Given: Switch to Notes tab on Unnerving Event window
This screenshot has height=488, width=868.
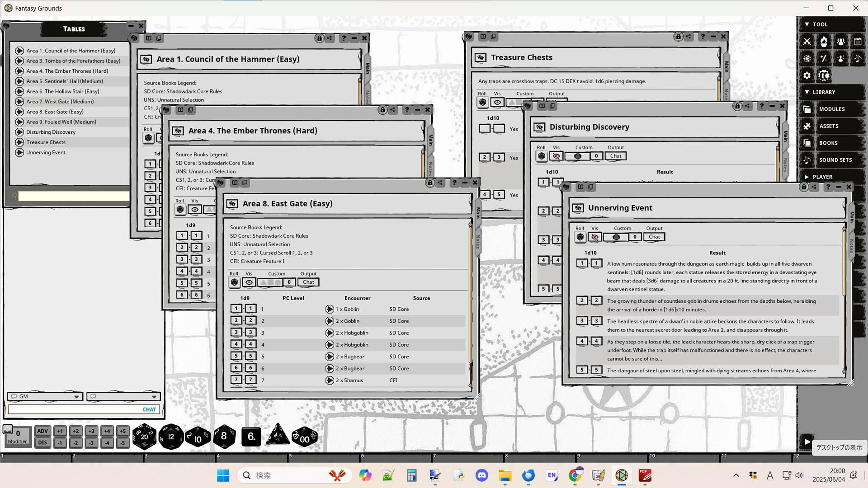Looking at the screenshot, I should point(852,246).
